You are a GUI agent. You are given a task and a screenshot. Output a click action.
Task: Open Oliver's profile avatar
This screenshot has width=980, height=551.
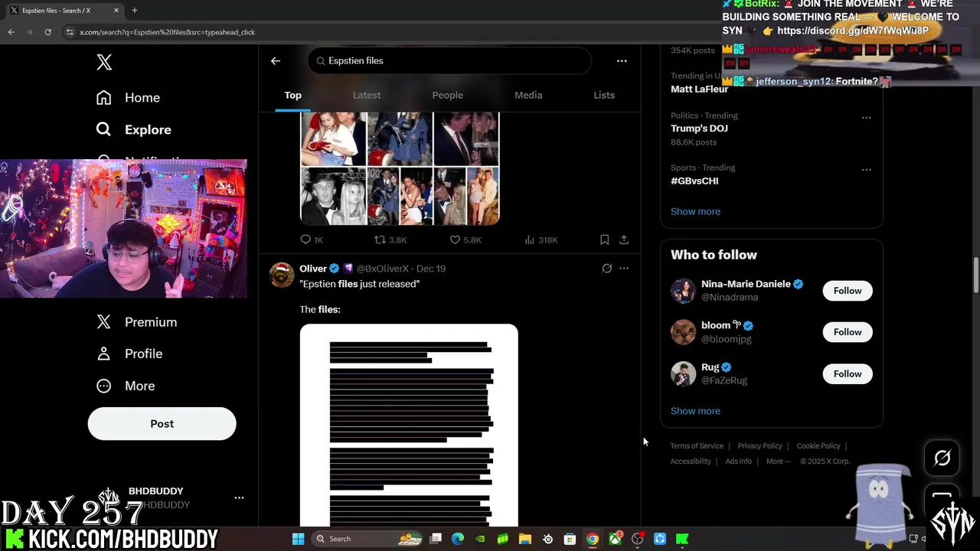point(282,275)
